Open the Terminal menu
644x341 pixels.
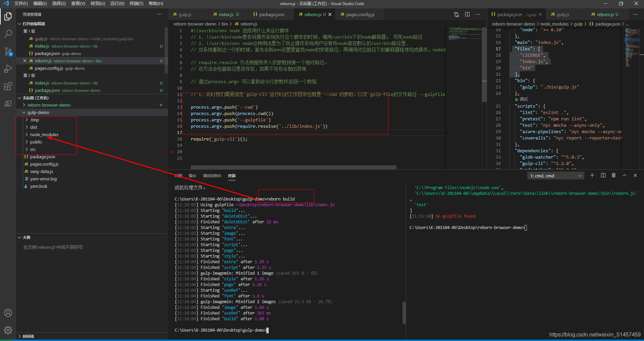(x=136, y=4)
